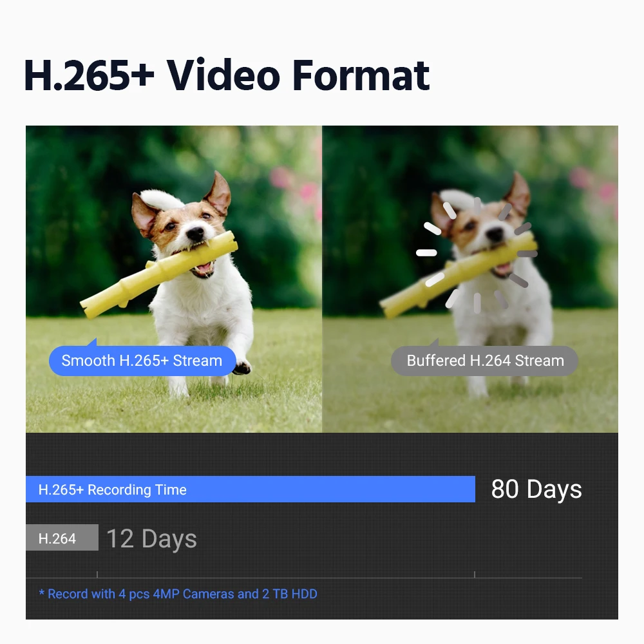644x644 pixels.
Task: Click the left axis tick under H.264 bar
Action: 97,574
